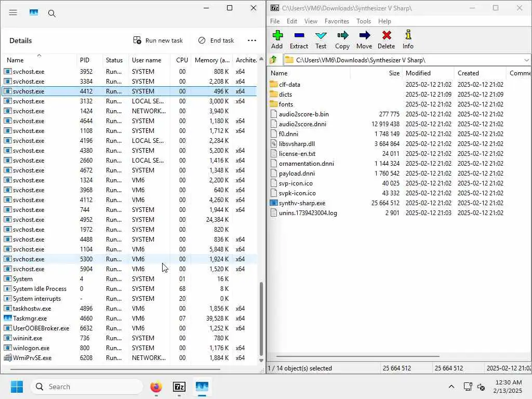Click End task button

pos(216,41)
